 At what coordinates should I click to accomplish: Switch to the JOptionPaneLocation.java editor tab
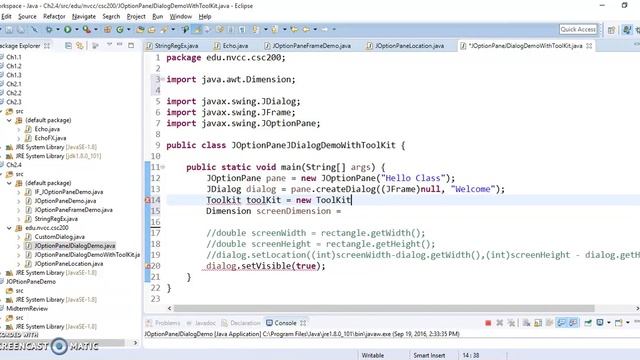coord(405,46)
